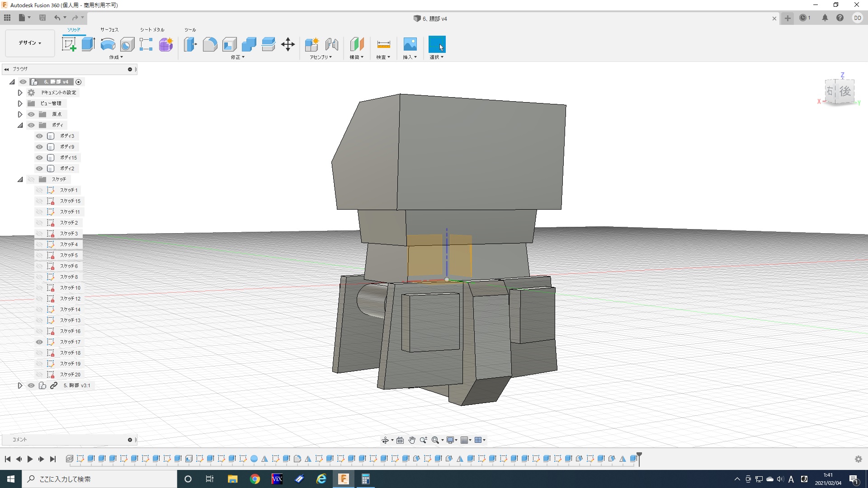Select the Create Sketch tool icon
868x488 pixels.
pyautogui.click(x=69, y=44)
